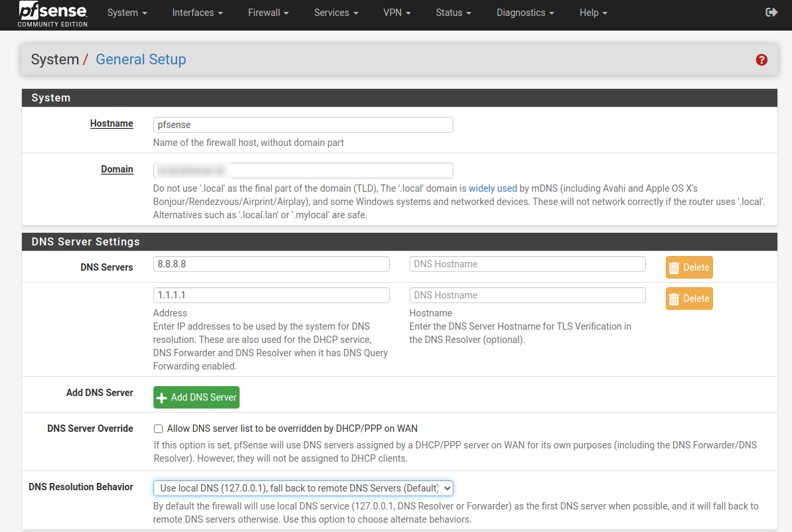Click the pfSense Community Edition logo

tap(52, 14)
